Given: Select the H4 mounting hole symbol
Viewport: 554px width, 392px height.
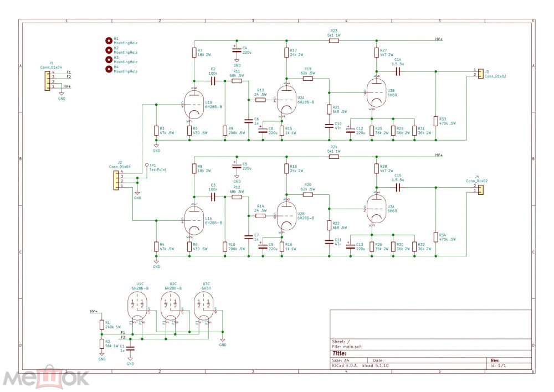Looking at the screenshot, I should (109, 69).
